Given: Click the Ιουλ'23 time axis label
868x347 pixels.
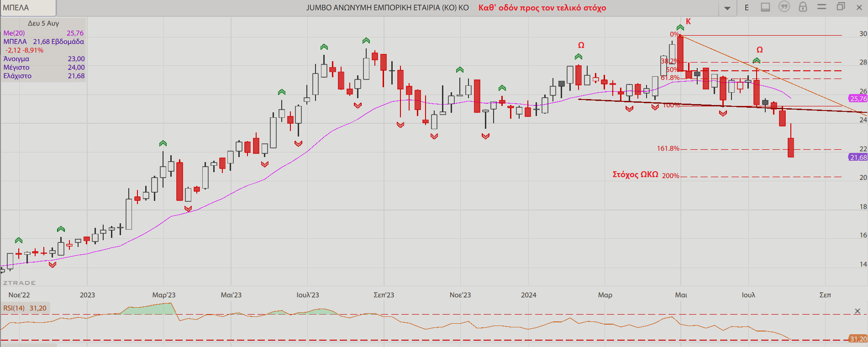Looking at the screenshot, I should (308, 295).
